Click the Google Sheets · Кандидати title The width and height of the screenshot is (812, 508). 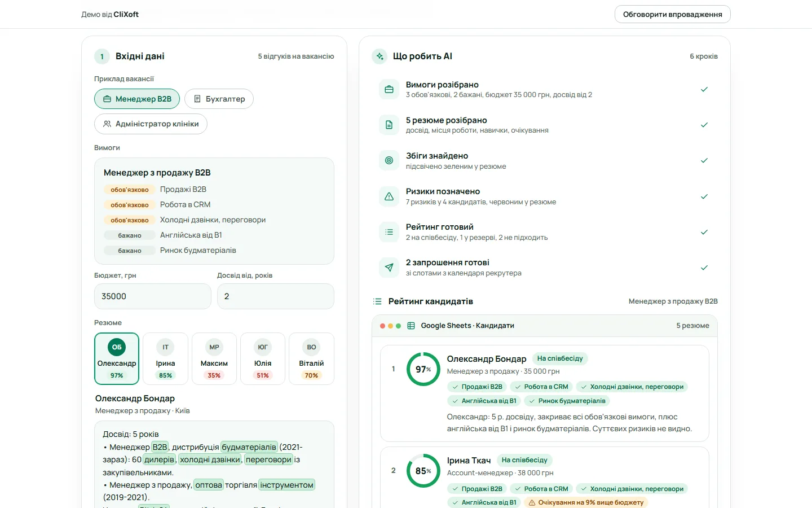(x=467, y=326)
